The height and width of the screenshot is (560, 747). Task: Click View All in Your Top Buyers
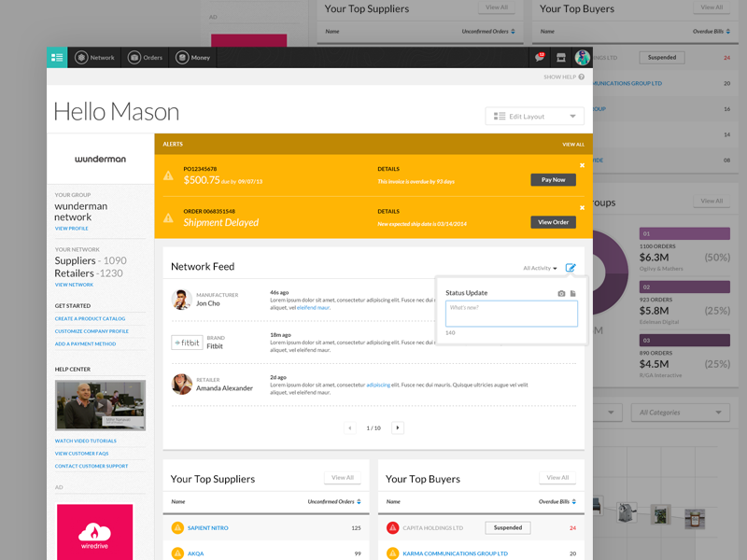(557, 478)
